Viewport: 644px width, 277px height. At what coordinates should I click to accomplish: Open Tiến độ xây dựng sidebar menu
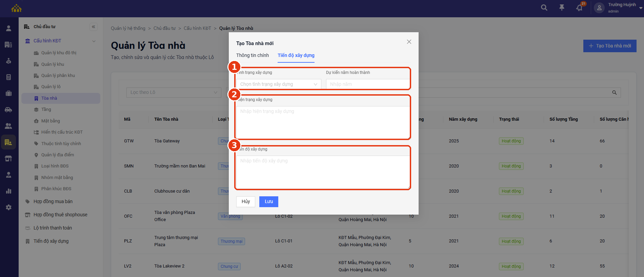pos(51,241)
